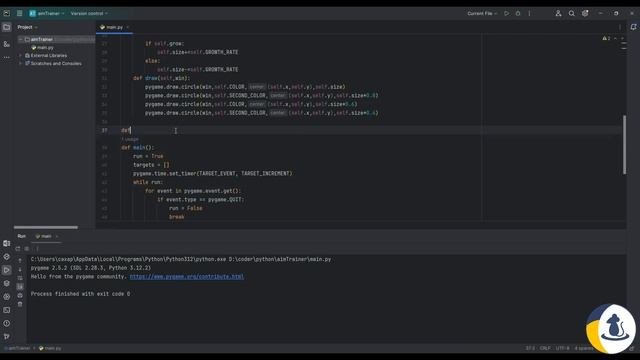The height and width of the screenshot is (360, 640).
Task: Open the Problems tool window
Action: [x=7, y=323]
